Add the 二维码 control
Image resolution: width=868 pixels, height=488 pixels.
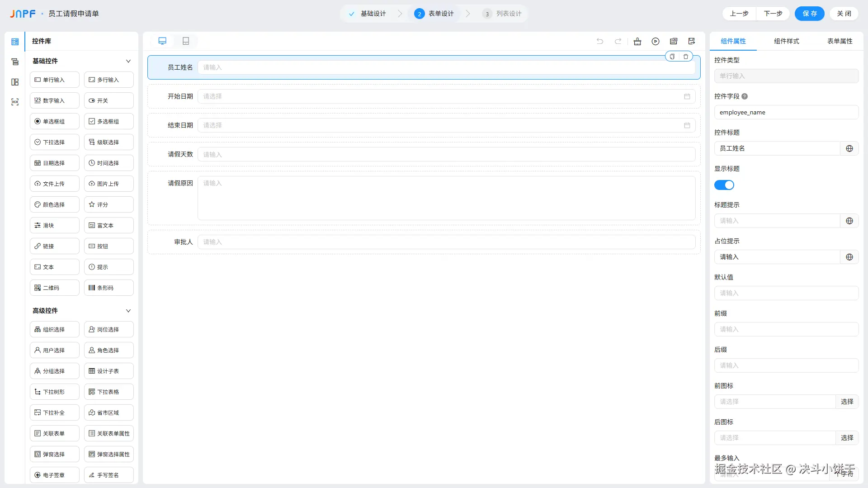click(55, 288)
